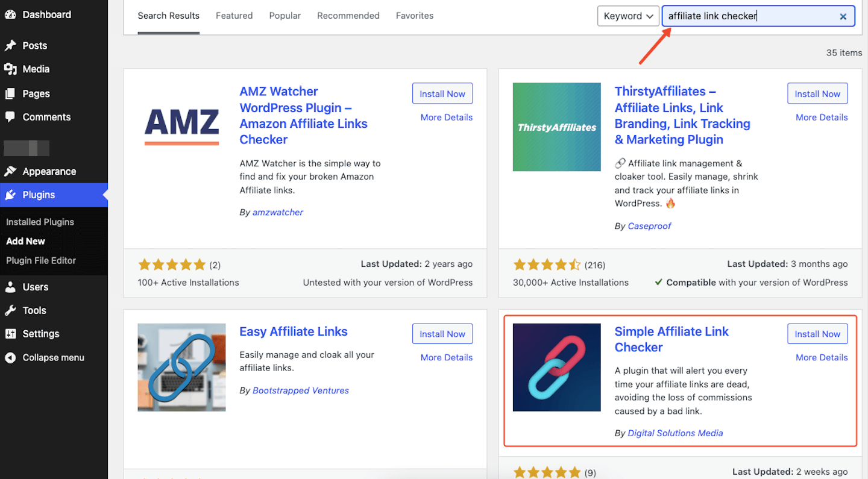
Task: Click the ThirstyAffiliates plugin title link
Action: pos(682,115)
